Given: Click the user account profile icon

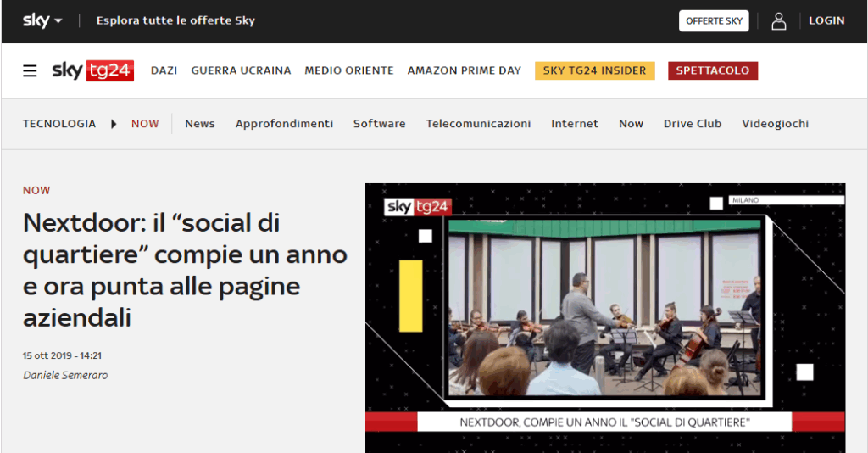Looking at the screenshot, I should pyautogui.click(x=779, y=21).
